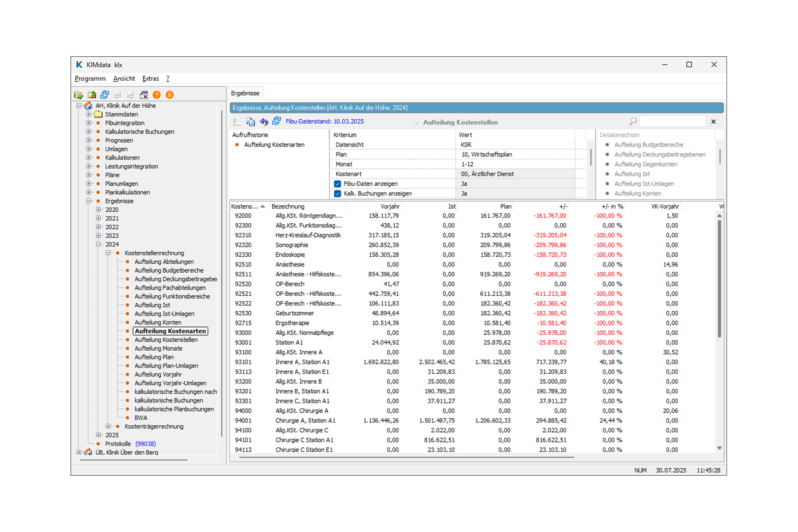Image resolution: width=798 pixels, height=532 pixels.
Task: Click the refresh icon in left toolbar
Action: [x=105, y=95]
